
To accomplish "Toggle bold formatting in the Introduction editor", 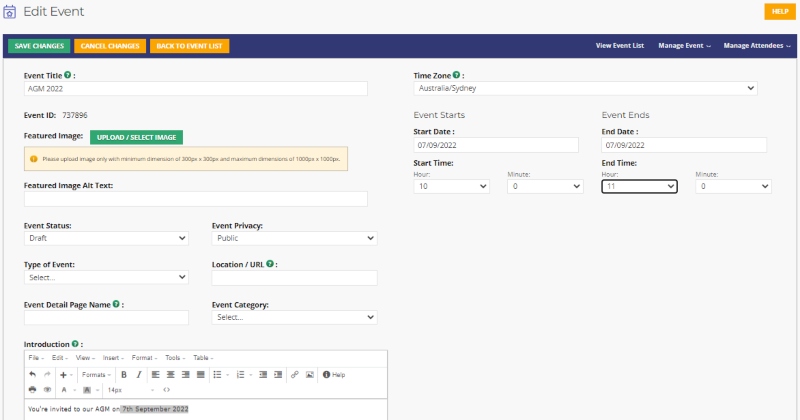I will click(124, 375).
